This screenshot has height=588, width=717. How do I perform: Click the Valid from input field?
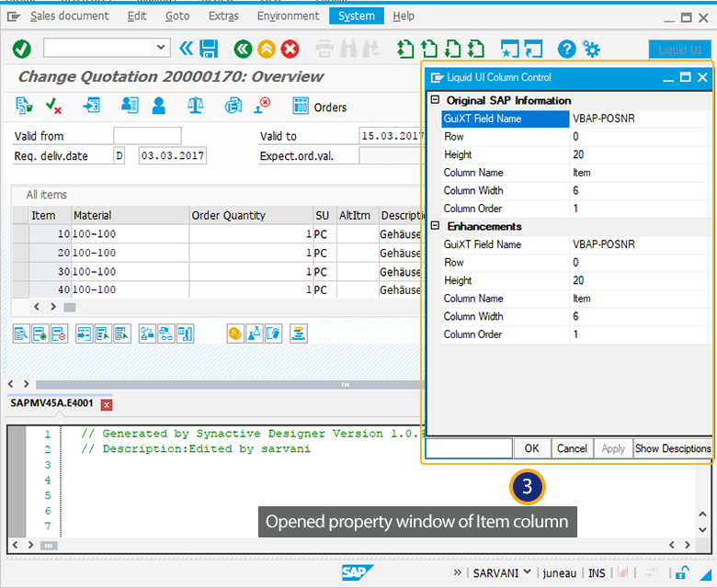click(147, 136)
